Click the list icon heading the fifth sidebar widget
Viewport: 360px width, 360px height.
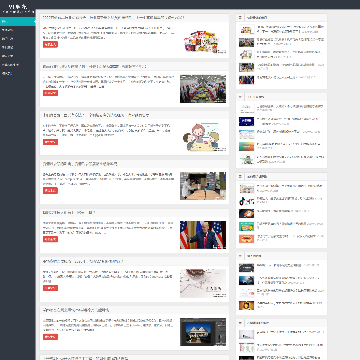point(240,323)
